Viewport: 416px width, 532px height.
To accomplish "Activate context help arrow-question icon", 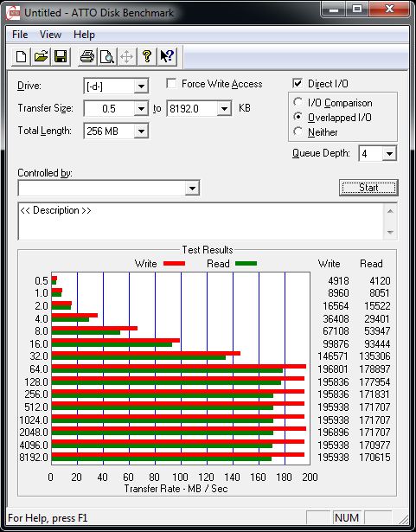I will coord(167,56).
